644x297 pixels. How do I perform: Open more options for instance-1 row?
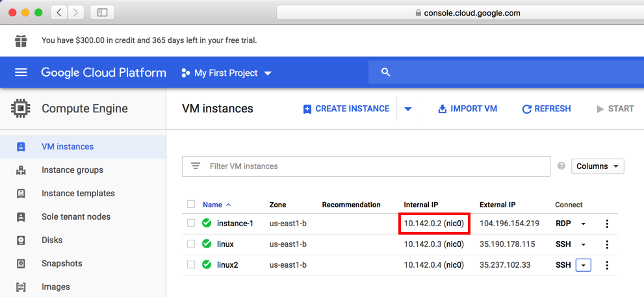coord(607,224)
